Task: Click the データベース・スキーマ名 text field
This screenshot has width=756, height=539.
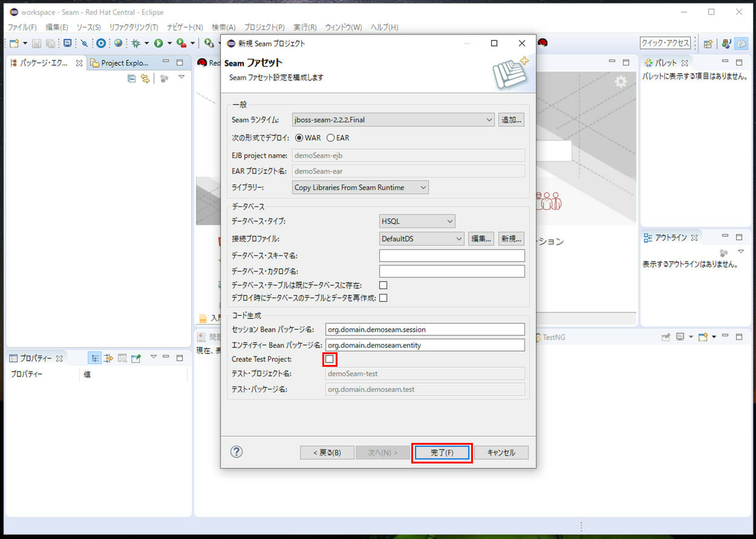Action: tap(452, 256)
